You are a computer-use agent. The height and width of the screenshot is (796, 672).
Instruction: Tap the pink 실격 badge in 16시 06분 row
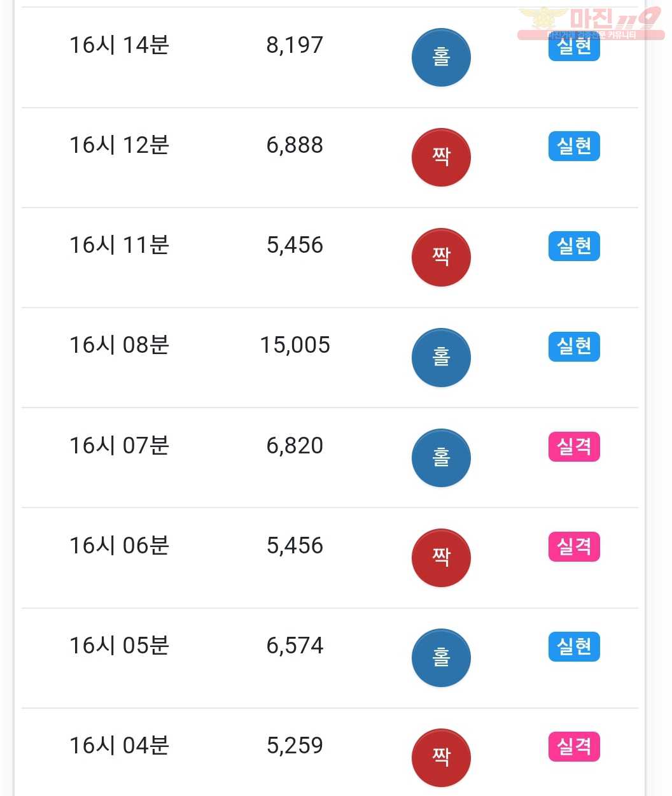[574, 547]
